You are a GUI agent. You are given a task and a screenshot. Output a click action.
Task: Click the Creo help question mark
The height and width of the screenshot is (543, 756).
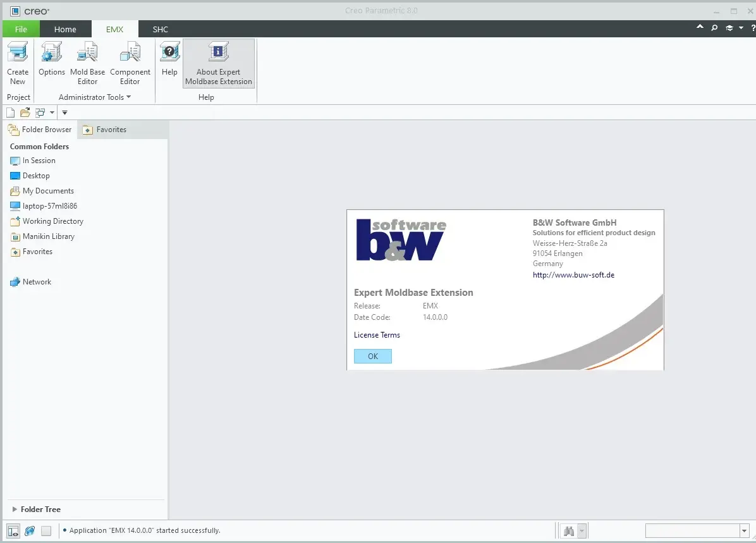point(753,28)
